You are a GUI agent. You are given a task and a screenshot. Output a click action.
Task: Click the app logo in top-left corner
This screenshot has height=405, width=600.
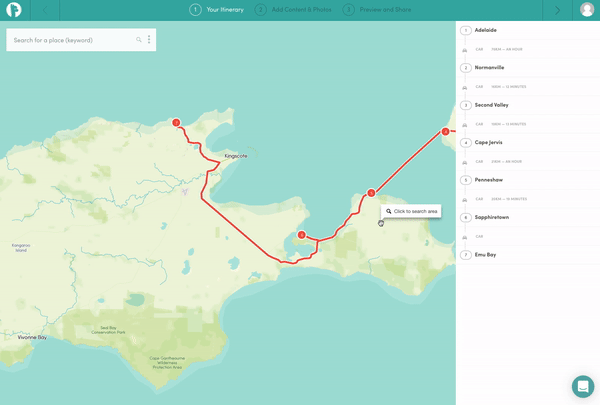click(13, 10)
